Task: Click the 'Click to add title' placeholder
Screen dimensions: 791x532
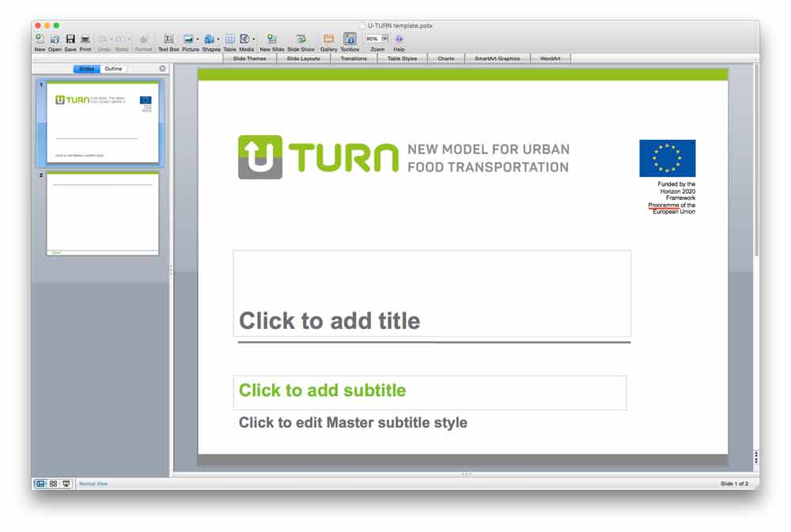Action: pyautogui.click(x=432, y=293)
